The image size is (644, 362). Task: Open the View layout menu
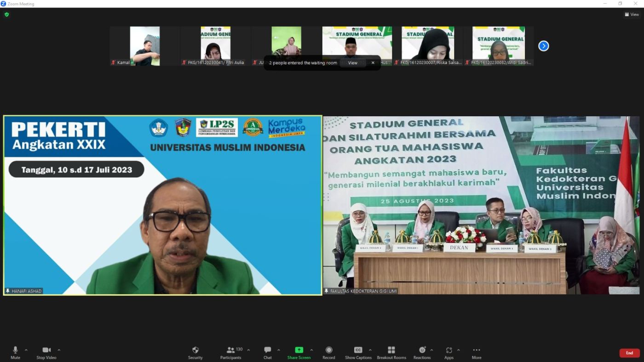(632, 14)
